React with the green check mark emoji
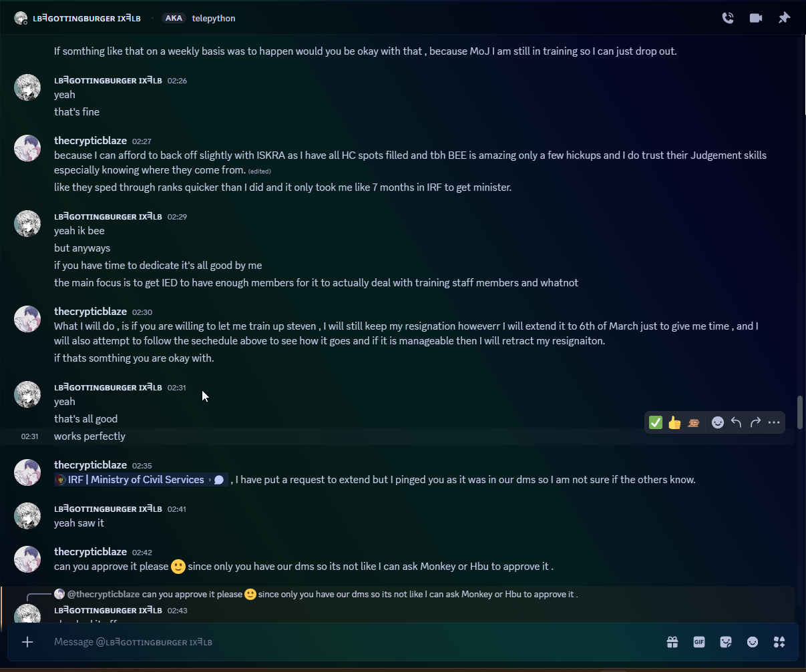This screenshot has width=806, height=672. tap(656, 422)
